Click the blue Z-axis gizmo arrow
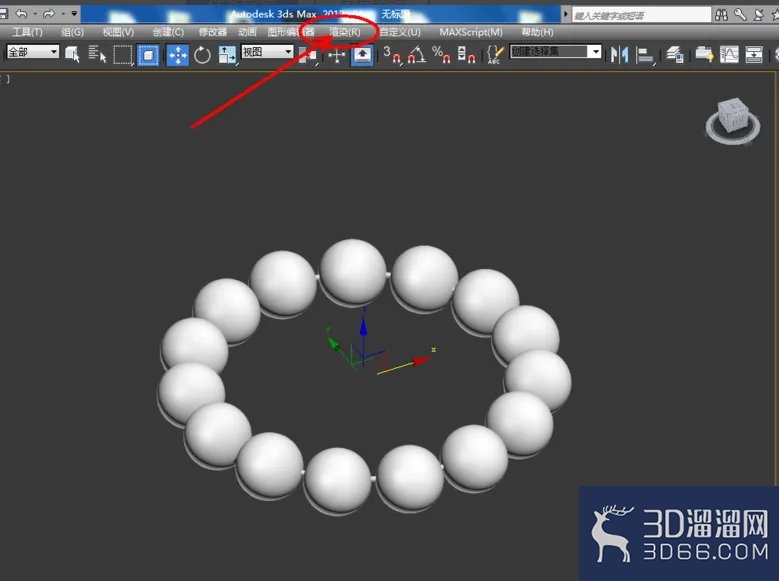Viewport: 779px width, 581px height. coord(364,326)
